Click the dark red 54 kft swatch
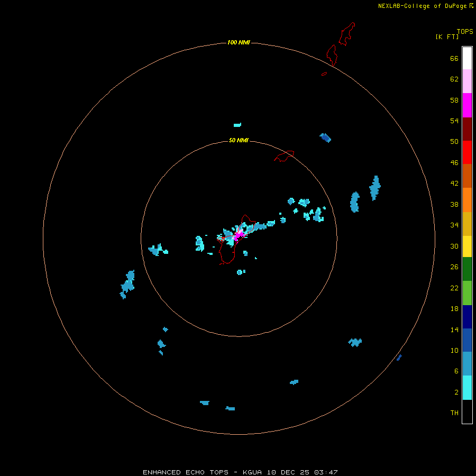Screen dimensions: 476x476 (467, 129)
